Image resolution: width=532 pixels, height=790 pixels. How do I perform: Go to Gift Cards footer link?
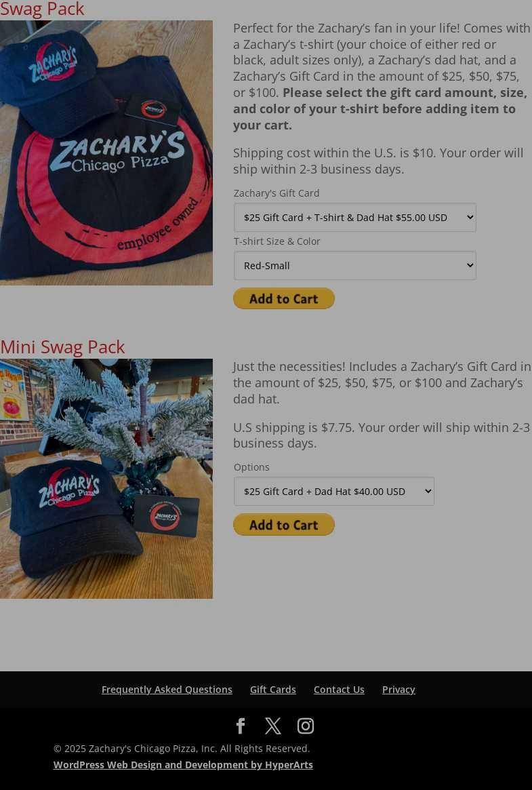coord(273,689)
